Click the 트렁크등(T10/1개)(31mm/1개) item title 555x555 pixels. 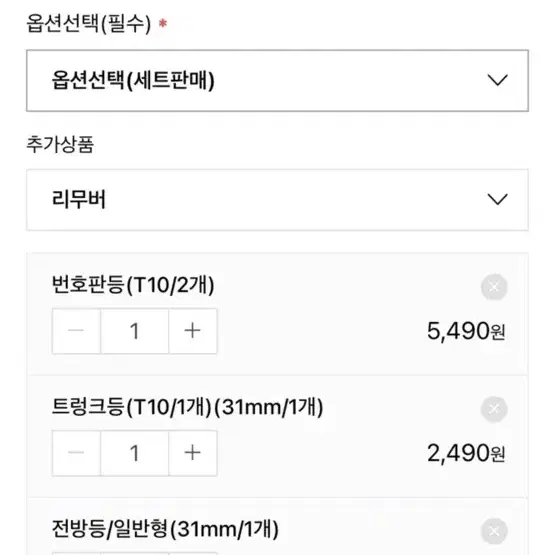[187, 407]
